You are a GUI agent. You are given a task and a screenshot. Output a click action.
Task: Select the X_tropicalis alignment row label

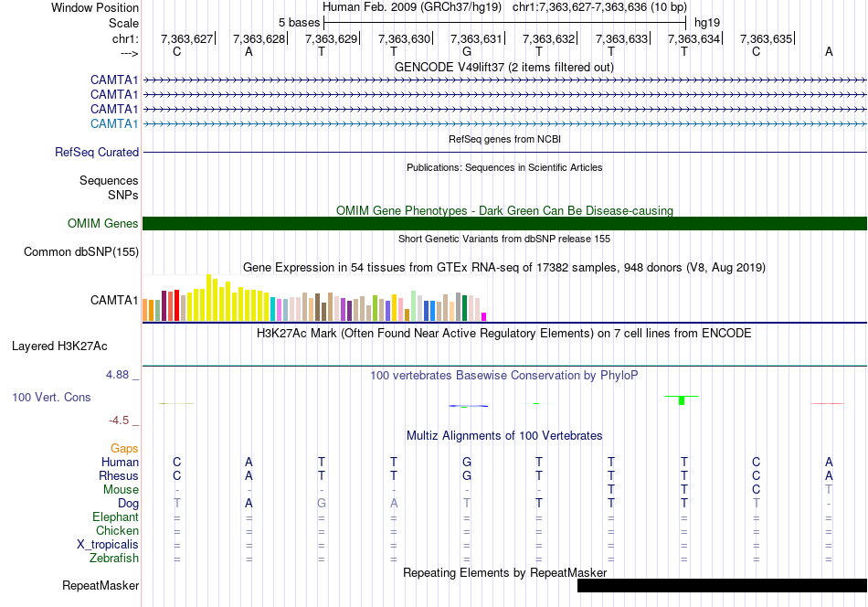pos(108,545)
